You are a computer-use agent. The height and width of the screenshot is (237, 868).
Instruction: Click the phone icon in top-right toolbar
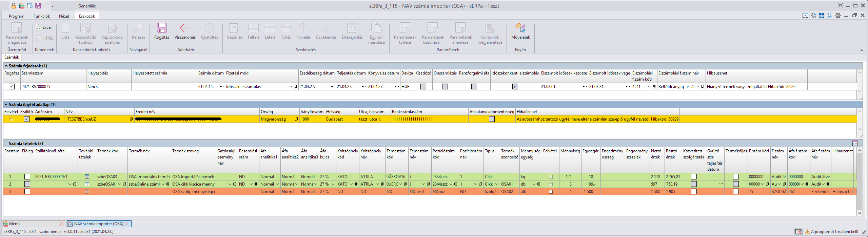(813, 16)
